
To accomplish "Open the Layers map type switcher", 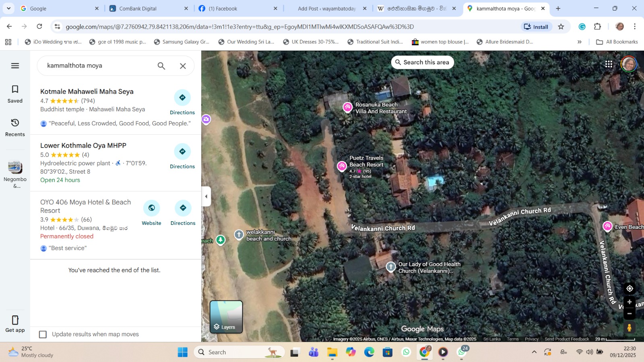I will coord(226,317).
